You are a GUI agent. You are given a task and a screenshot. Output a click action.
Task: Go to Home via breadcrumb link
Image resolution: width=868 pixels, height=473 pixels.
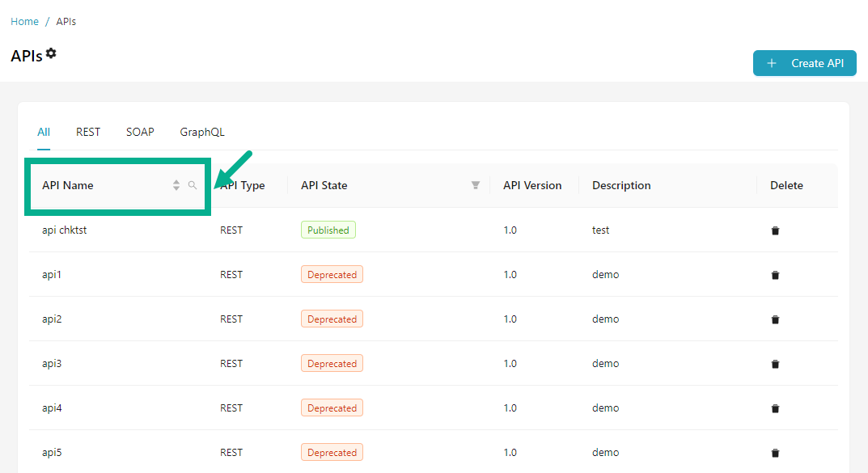(24, 22)
